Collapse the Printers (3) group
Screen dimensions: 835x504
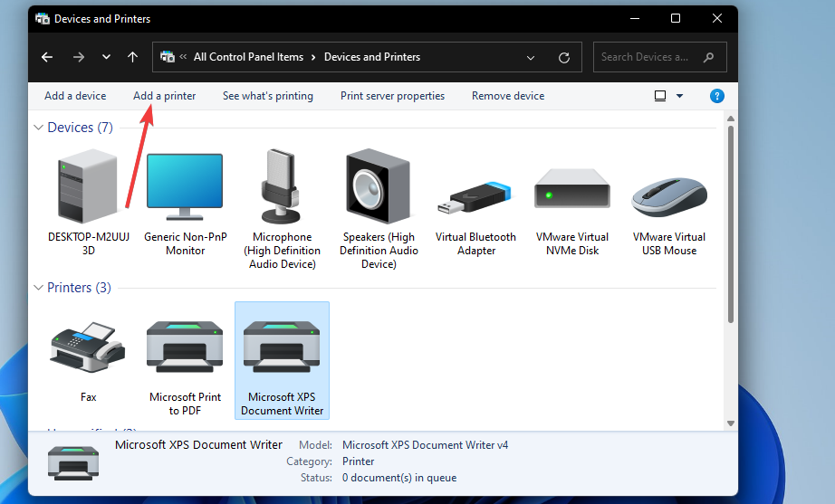39,288
